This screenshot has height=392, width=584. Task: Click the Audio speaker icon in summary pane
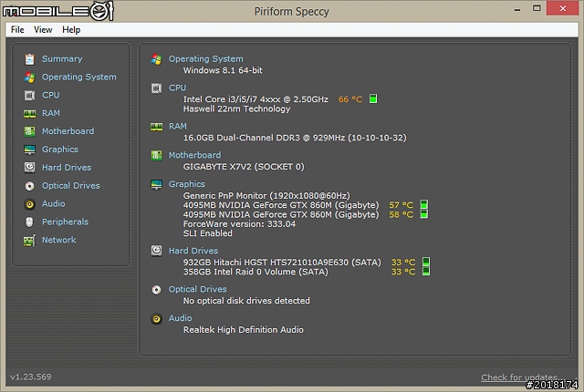[156, 319]
